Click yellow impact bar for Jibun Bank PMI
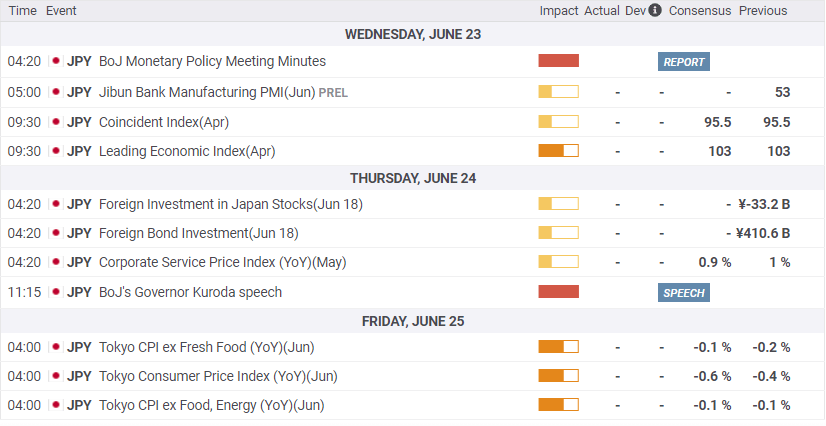 coord(558,92)
